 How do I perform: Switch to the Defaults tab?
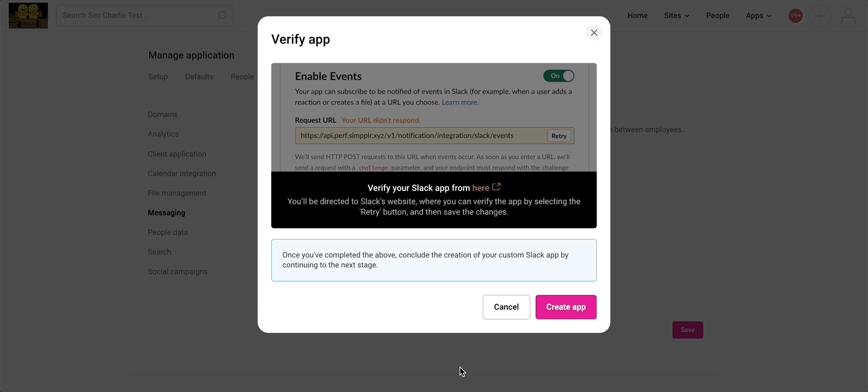point(199,77)
